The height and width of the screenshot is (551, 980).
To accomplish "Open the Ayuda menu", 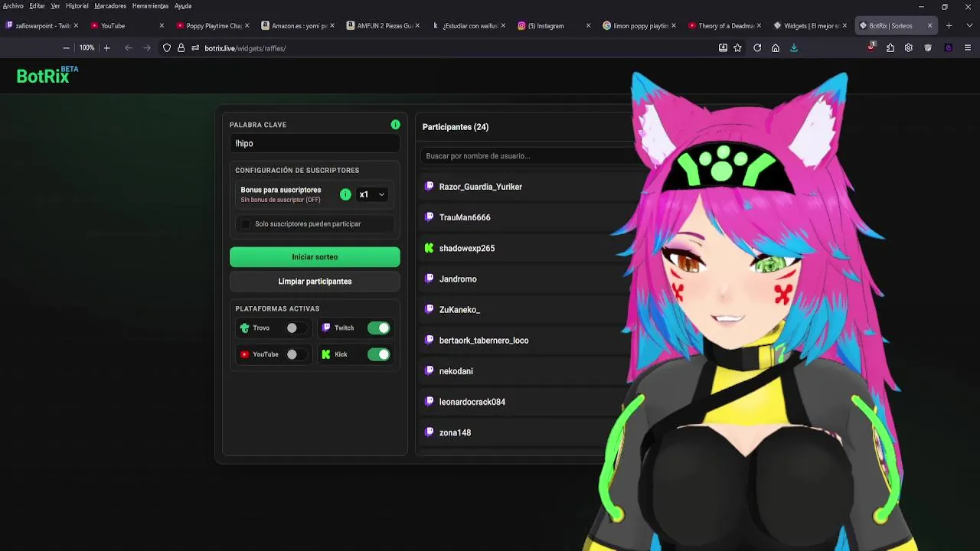I will click(183, 6).
